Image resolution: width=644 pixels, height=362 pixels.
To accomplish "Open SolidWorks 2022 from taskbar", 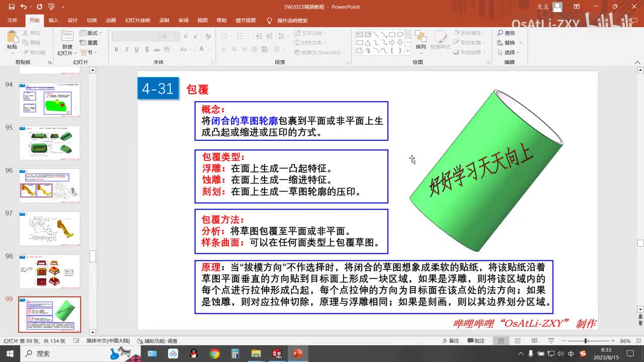I will [x=277, y=353].
